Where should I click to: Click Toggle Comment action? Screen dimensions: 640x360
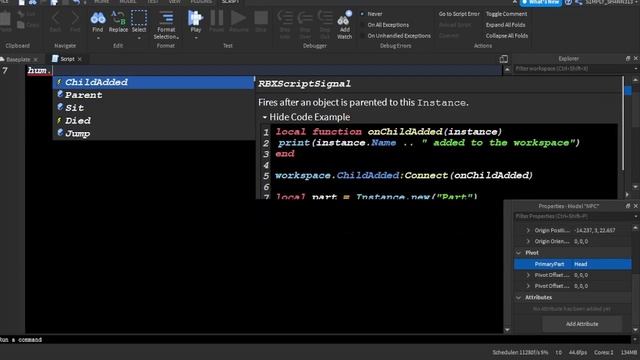pyautogui.click(x=506, y=14)
